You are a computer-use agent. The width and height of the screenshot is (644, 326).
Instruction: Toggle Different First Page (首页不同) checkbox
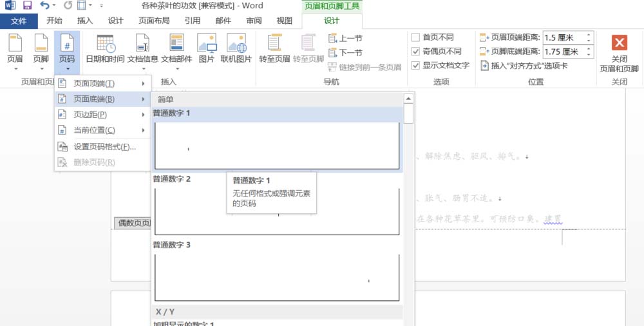[x=415, y=37]
